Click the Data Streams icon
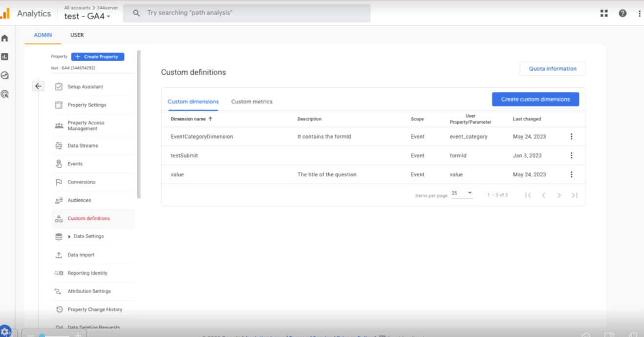 tap(59, 146)
